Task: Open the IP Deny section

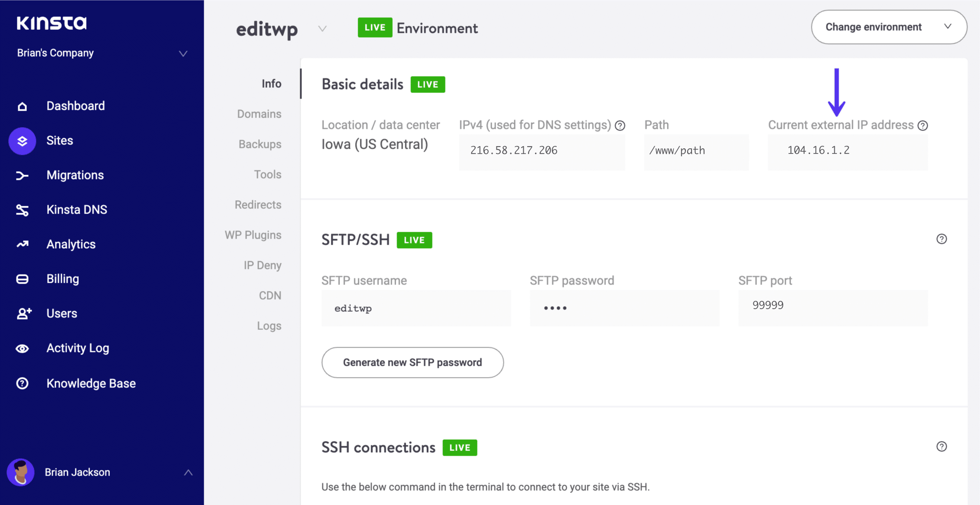Action: click(x=262, y=265)
